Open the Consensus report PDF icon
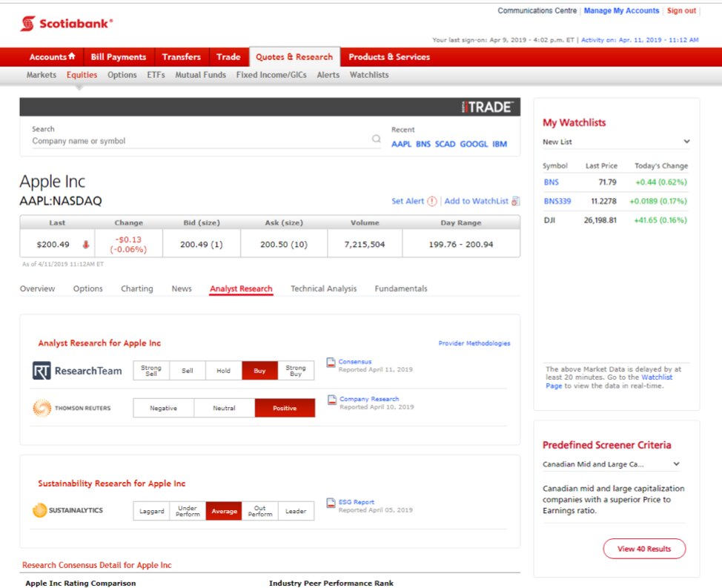Viewport: 722px width, 588px height. click(x=331, y=363)
